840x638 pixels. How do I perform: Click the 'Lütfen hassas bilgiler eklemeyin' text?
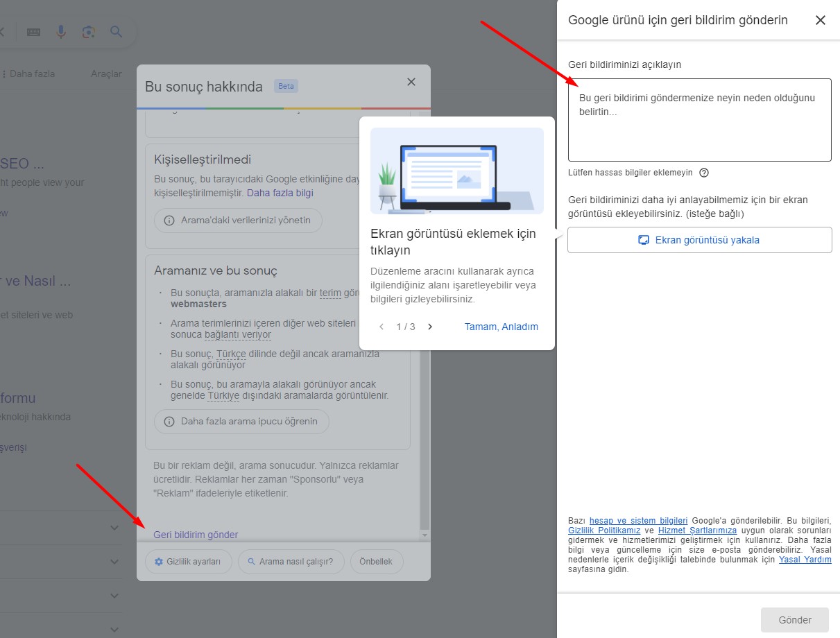630,173
